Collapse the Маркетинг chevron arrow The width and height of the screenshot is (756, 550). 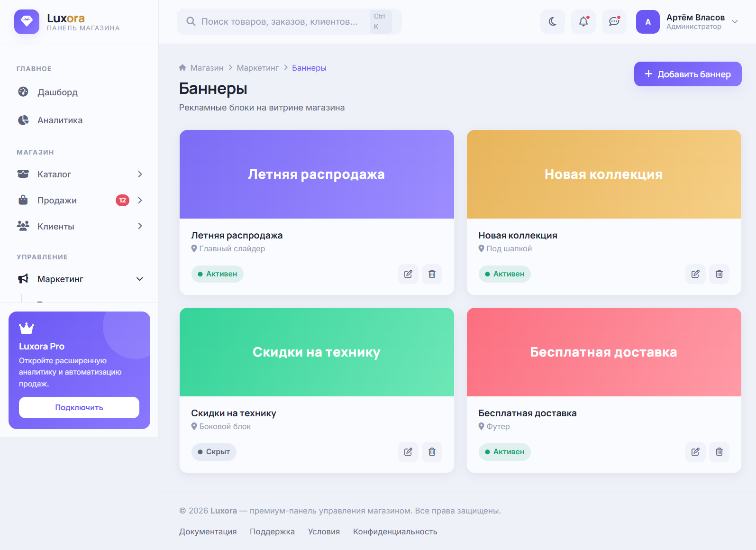pos(140,279)
